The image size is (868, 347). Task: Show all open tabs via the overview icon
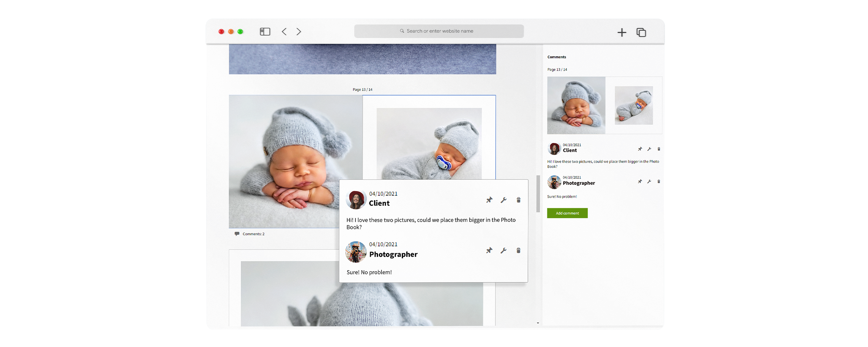(x=641, y=32)
